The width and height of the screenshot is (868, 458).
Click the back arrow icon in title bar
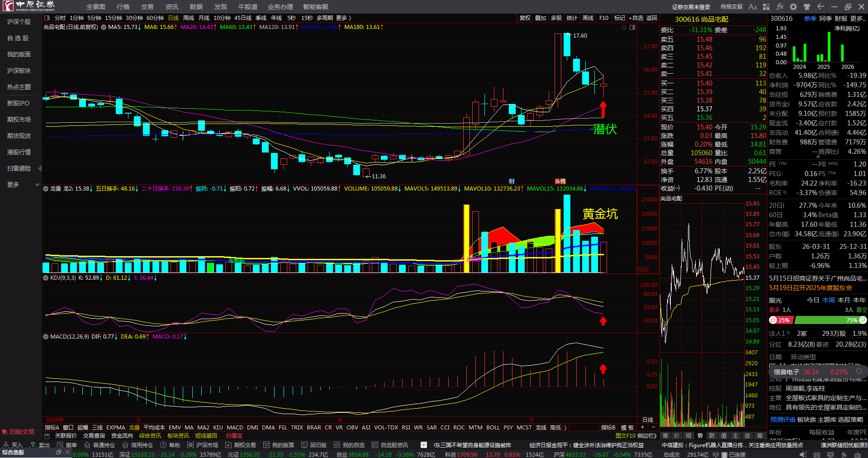tap(821, 7)
